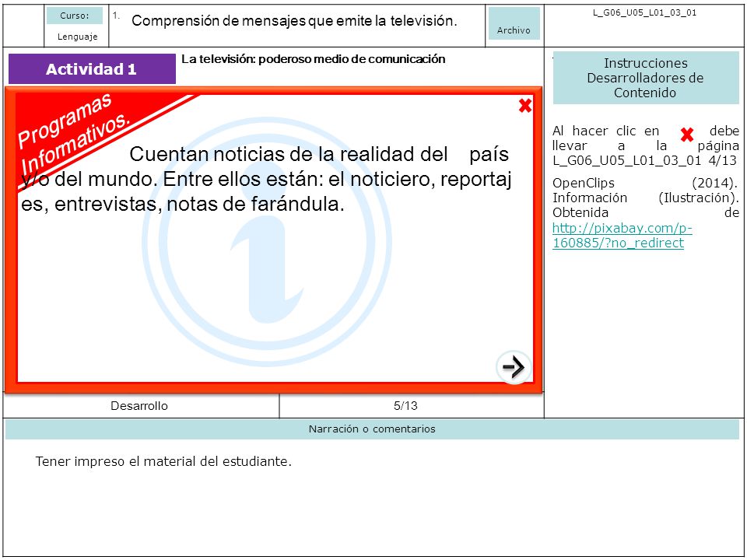Click the next arrow button in popup

(514, 367)
